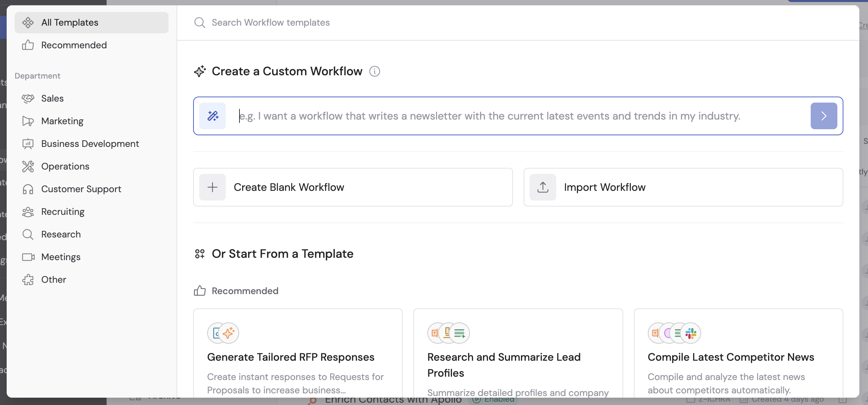The image size is (868, 405).
Task: Click the magic wand icon in the prompt field
Action: click(212, 116)
